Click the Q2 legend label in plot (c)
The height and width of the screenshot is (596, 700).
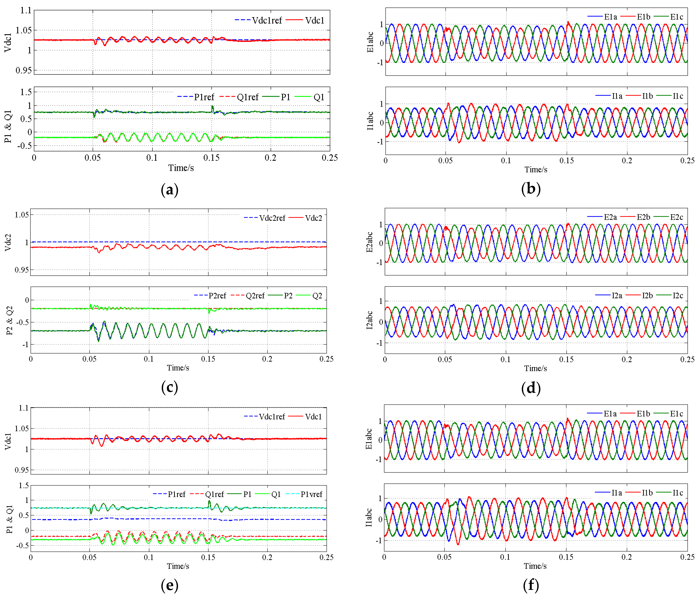317,296
